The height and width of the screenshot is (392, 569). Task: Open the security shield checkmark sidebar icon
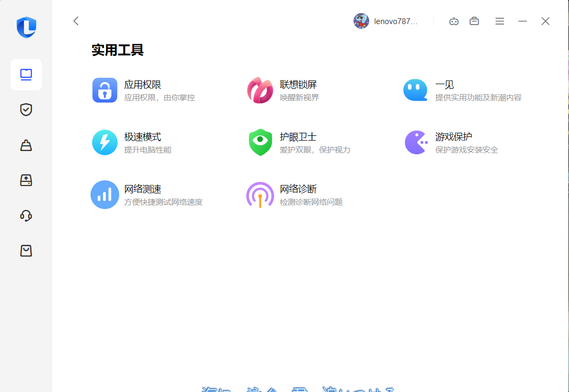click(x=26, y=110)
